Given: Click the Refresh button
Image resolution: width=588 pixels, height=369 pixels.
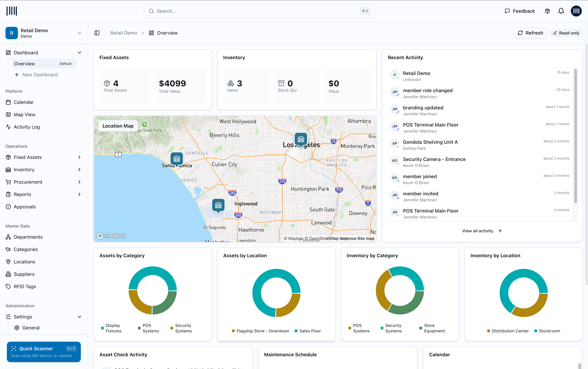Looking at the screenshot, I should (530, 33).
